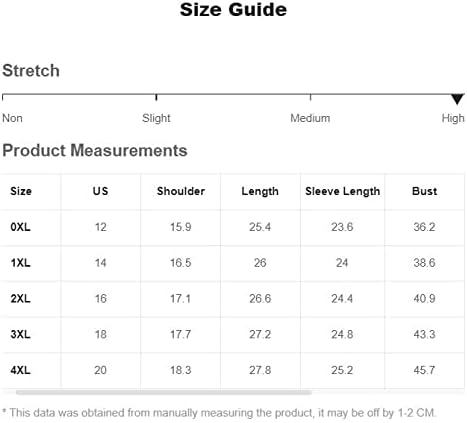Click the Size Guide title
Viewport: 467px width, 423px height.
[x=233, y=9]
